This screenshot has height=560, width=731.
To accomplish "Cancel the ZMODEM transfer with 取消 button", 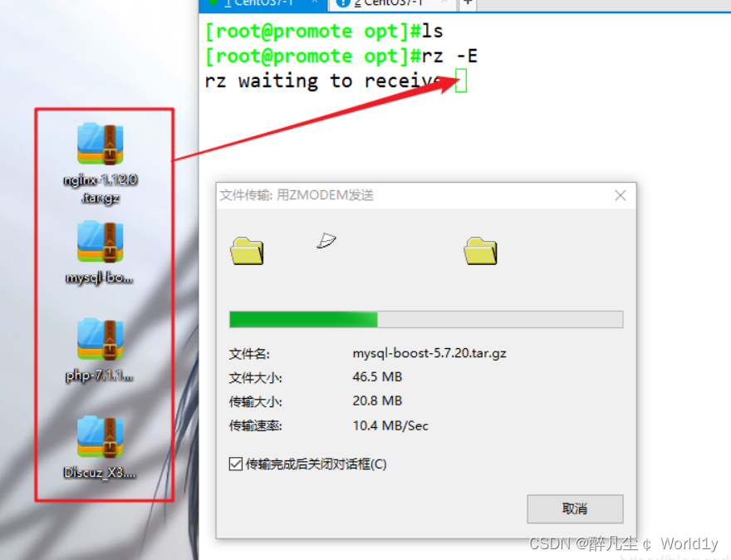I will point(575,508).
